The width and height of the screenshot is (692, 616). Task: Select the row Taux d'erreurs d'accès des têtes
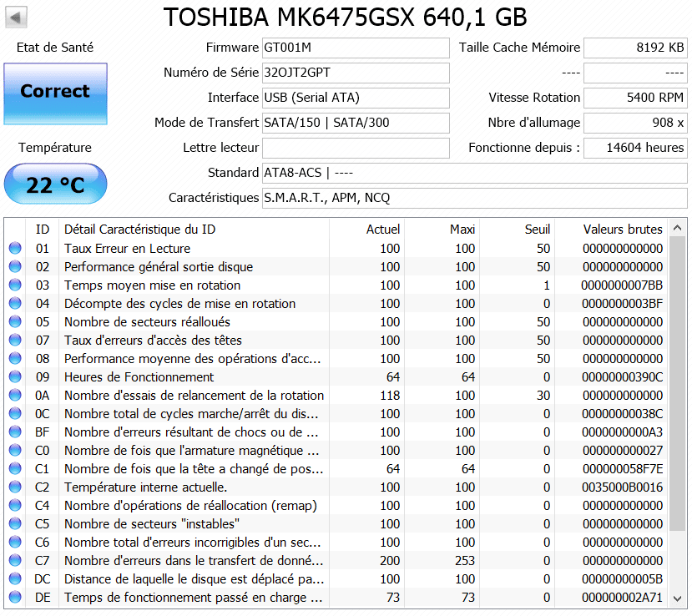(336, 340)
